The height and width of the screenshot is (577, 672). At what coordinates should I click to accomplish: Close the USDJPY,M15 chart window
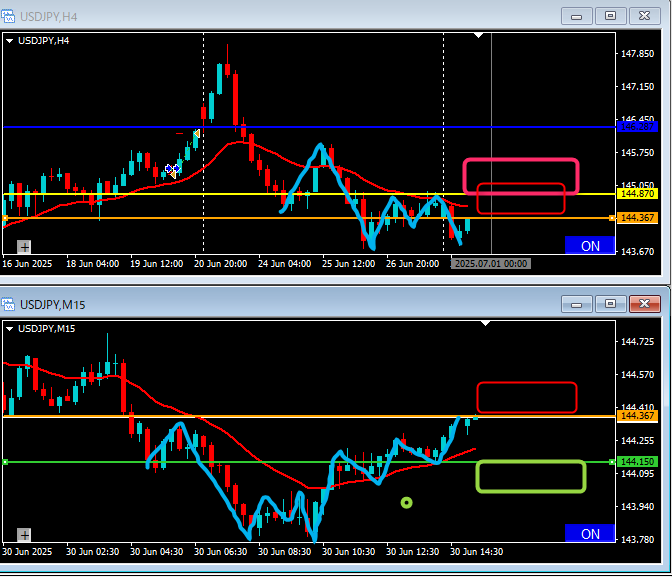click(644, 304)
